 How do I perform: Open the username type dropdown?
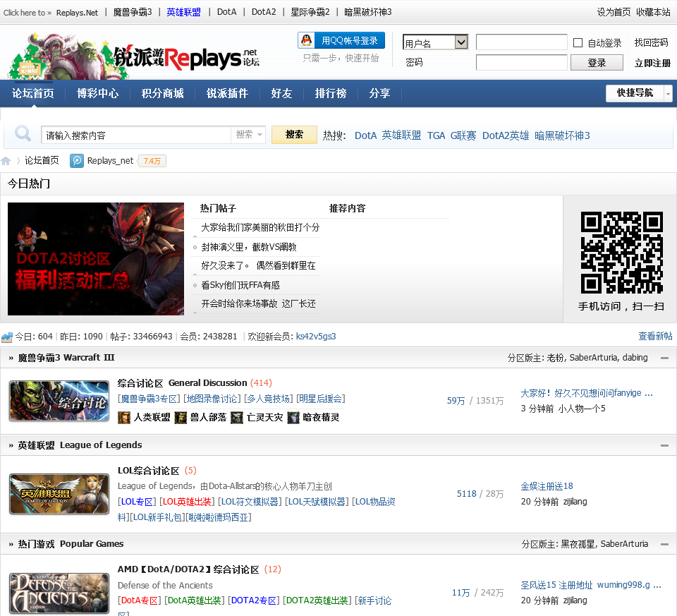click(435, 42)
